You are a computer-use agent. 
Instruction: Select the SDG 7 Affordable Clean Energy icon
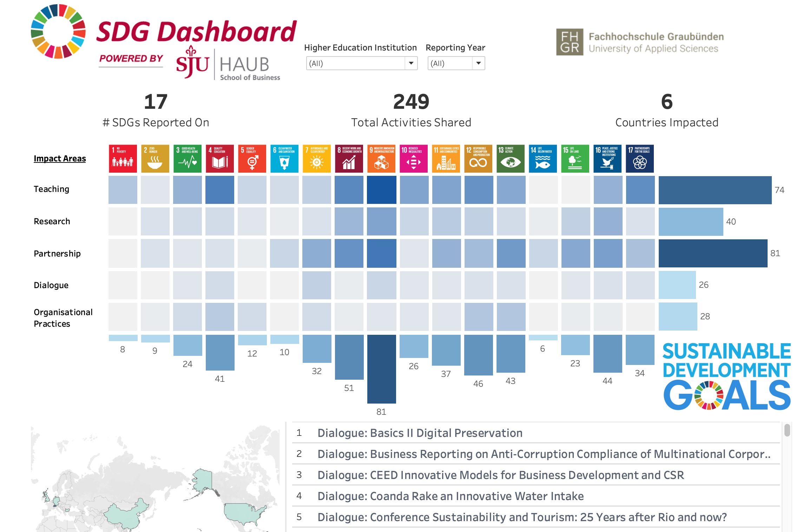point(316,159)
